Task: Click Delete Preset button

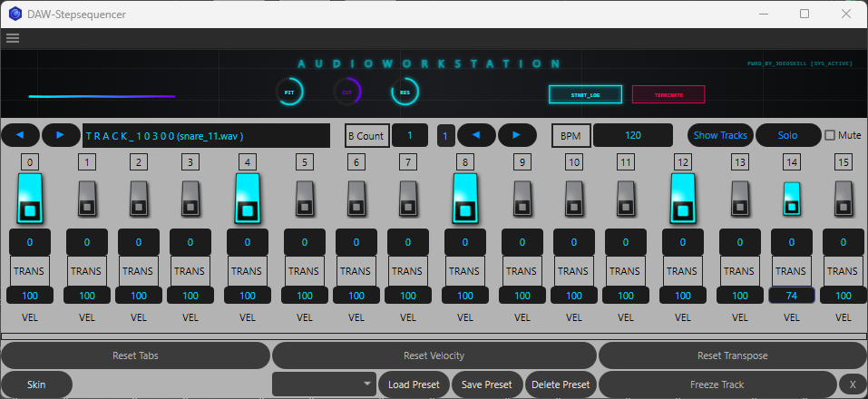Action: coord(561,384)
